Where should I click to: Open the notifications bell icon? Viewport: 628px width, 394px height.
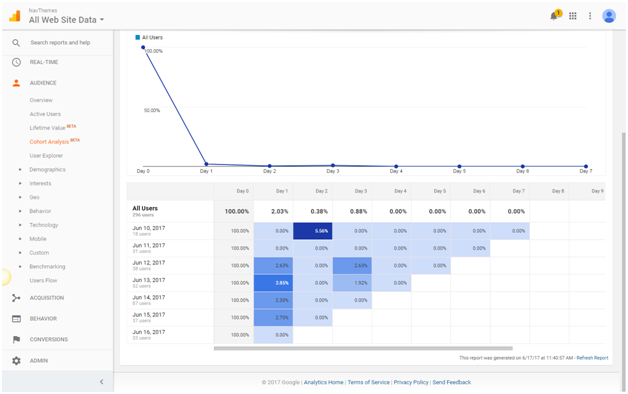click(x=555, y=15)
